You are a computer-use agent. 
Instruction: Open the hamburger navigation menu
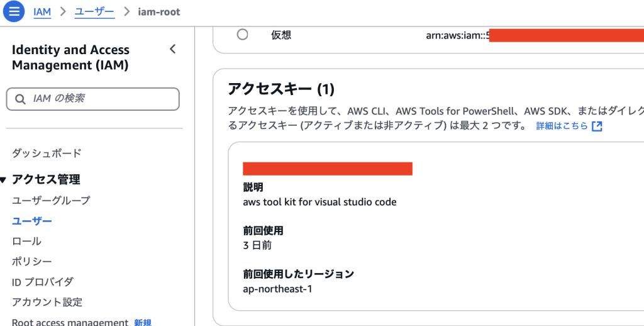(x=14, y=11)
